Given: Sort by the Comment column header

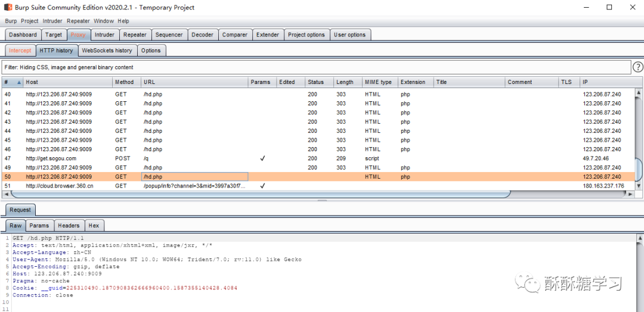Looking at the screenshot, I should click(x=531, y=82).
